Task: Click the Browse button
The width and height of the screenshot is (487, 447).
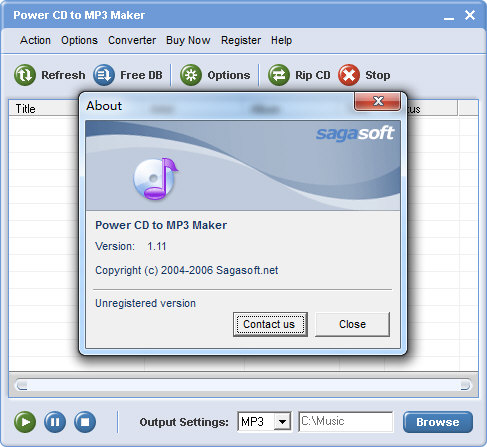Action: pyautogui.click(x=438, y=422)
